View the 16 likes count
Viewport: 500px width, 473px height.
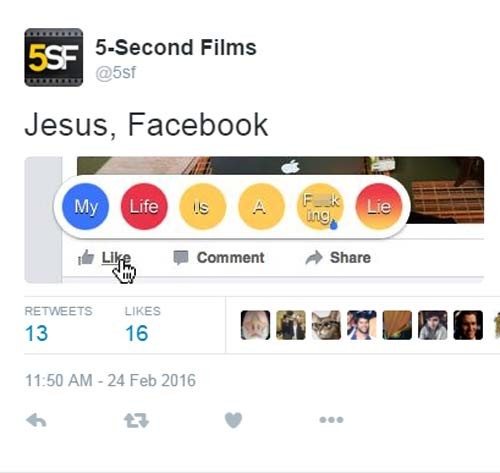(x=137, y=333)
